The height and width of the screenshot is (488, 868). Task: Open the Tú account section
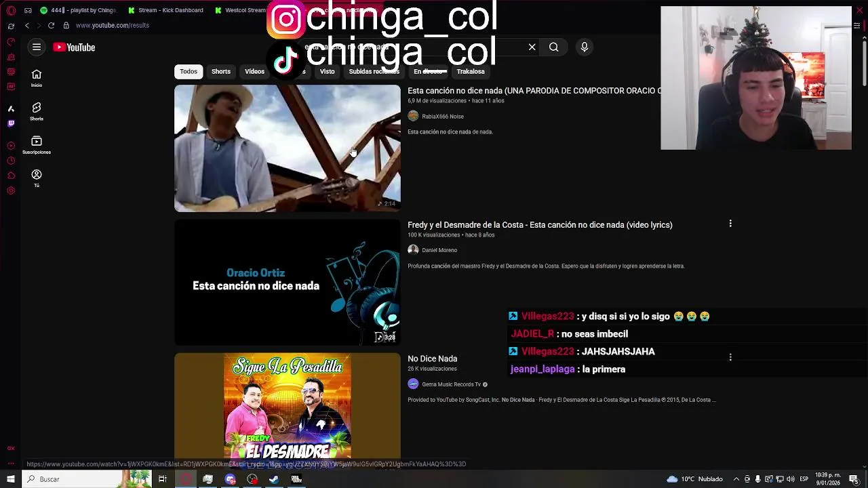click(x=37, y=178)
